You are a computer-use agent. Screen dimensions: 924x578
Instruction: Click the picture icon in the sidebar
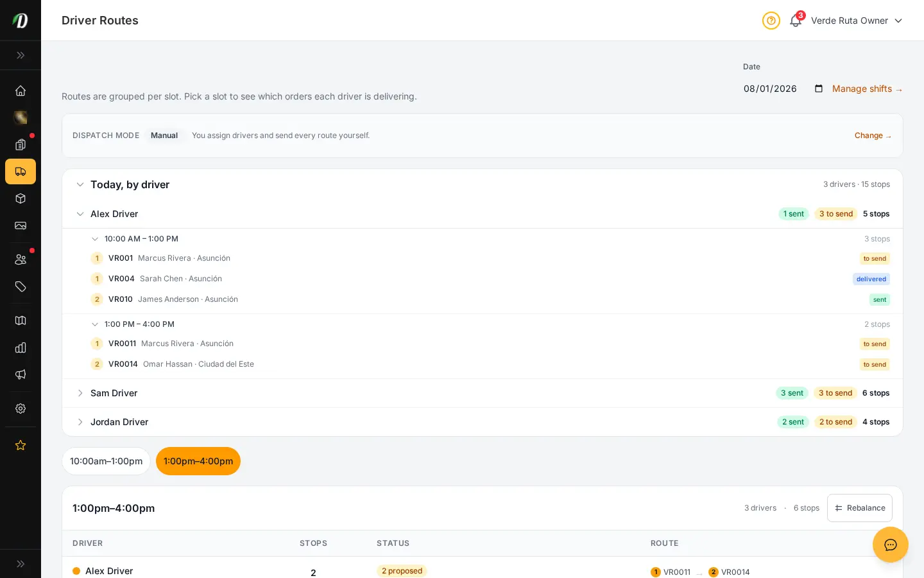tap(21, 225)
